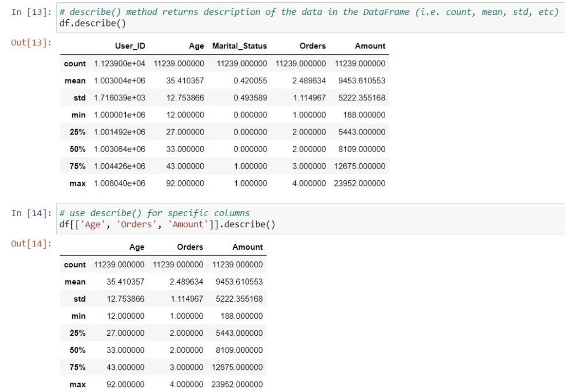Click std Orders 1.114967 in second table
Image resolution: width=565 pixels, height=392 pixels.
pos(186,299)
